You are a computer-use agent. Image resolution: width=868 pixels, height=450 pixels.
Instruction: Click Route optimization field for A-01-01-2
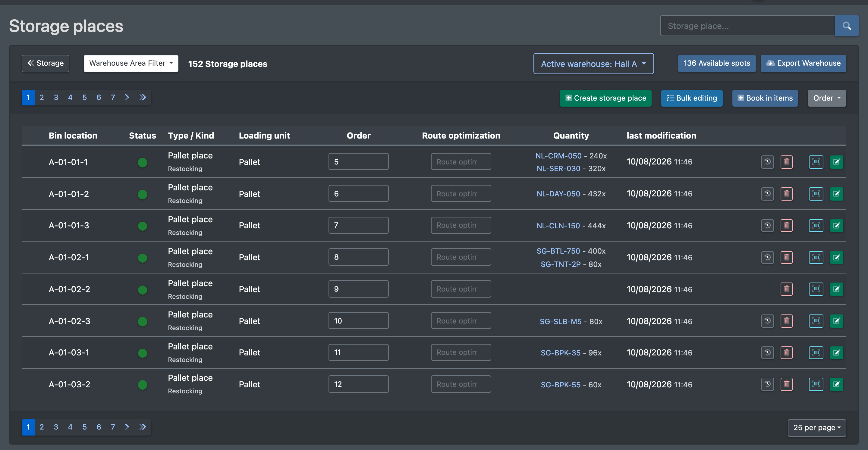pyautogui.click(x=461, y=194)
